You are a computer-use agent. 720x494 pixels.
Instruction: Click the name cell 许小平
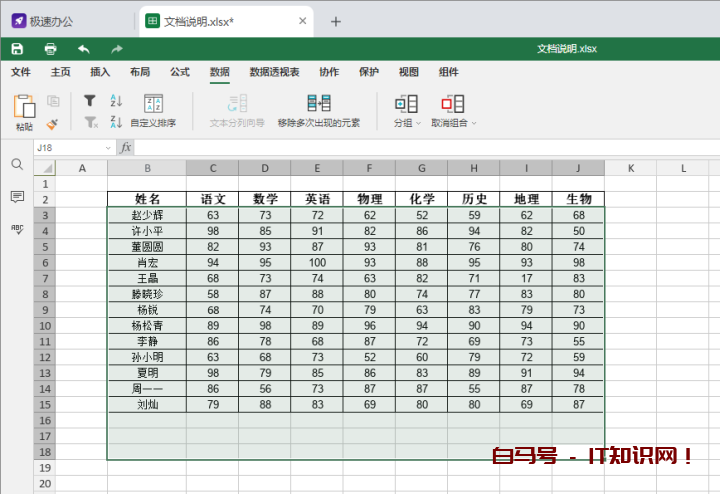[x=147, y=231]
